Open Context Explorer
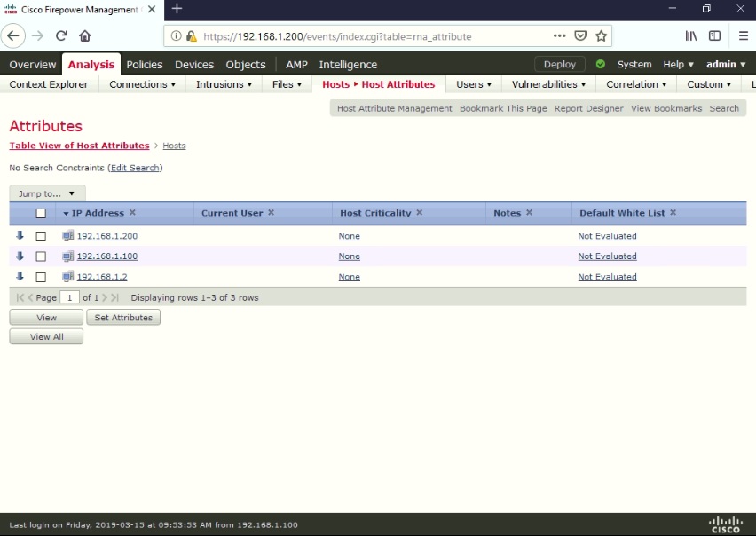The width and height of the screenshot is (756, 536). pos(49,84)
